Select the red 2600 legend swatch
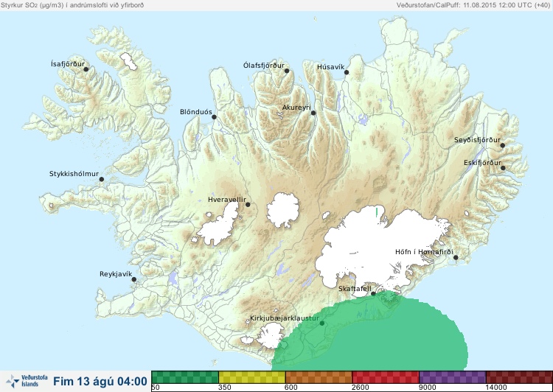The image size is (553, 392). click(x=386, y=377)
